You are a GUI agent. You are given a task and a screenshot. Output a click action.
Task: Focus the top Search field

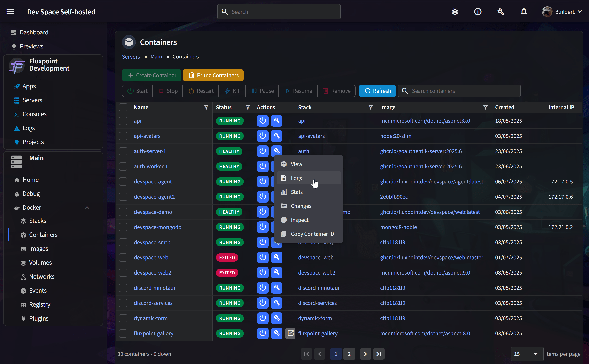pos(279,12)
